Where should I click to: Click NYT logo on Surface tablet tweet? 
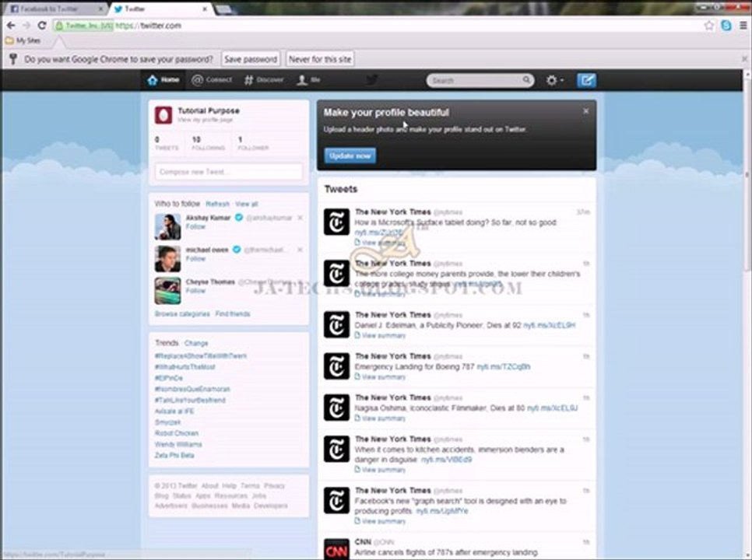click(x=336, y=222)
